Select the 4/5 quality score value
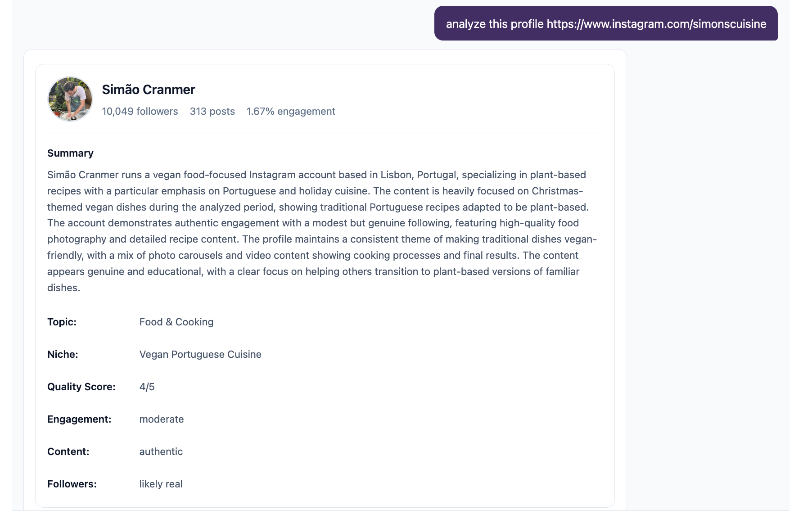Screen dimensions: 812x514 (147, 387)
